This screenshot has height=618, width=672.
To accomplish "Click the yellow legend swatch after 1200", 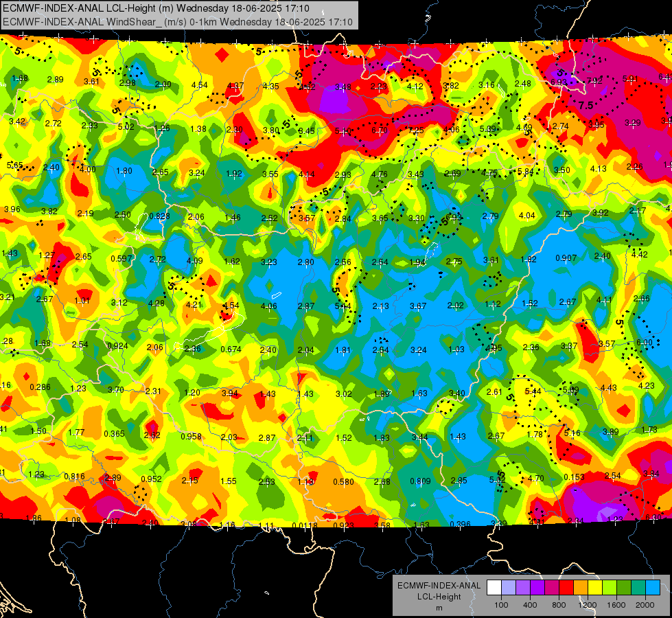I will click(595, 588).
